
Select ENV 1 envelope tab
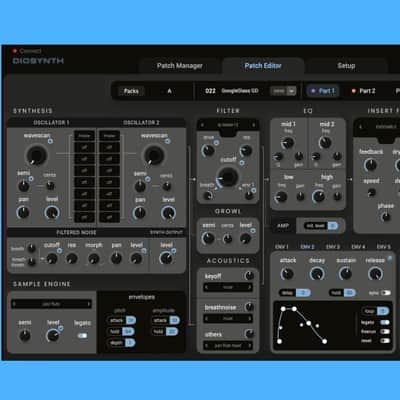(282, 247)
